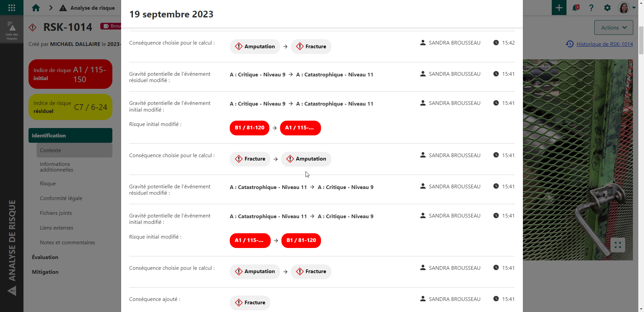Open the apps grid menu icon
The image size is (644, 312).
(12, 8)
